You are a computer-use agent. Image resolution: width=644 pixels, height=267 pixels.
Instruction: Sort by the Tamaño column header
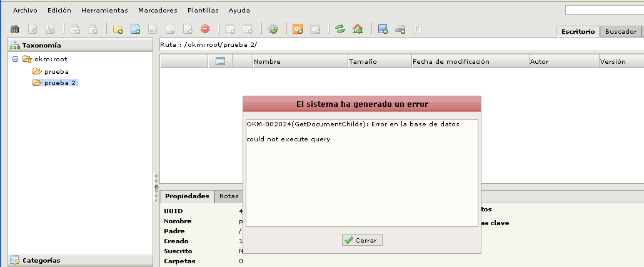(380, 62)
